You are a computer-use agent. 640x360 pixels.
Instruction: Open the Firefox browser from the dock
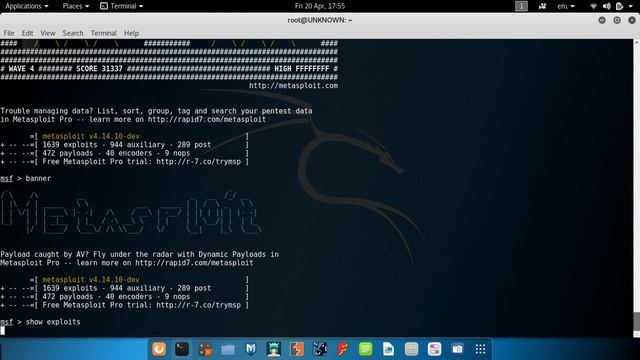(159, 349)
